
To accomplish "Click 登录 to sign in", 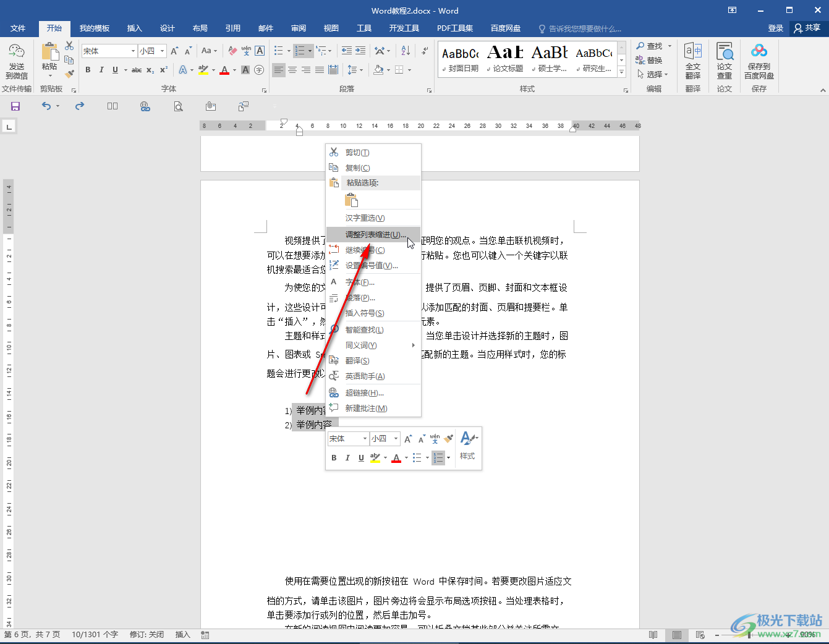I will click(x=775, y=28).
